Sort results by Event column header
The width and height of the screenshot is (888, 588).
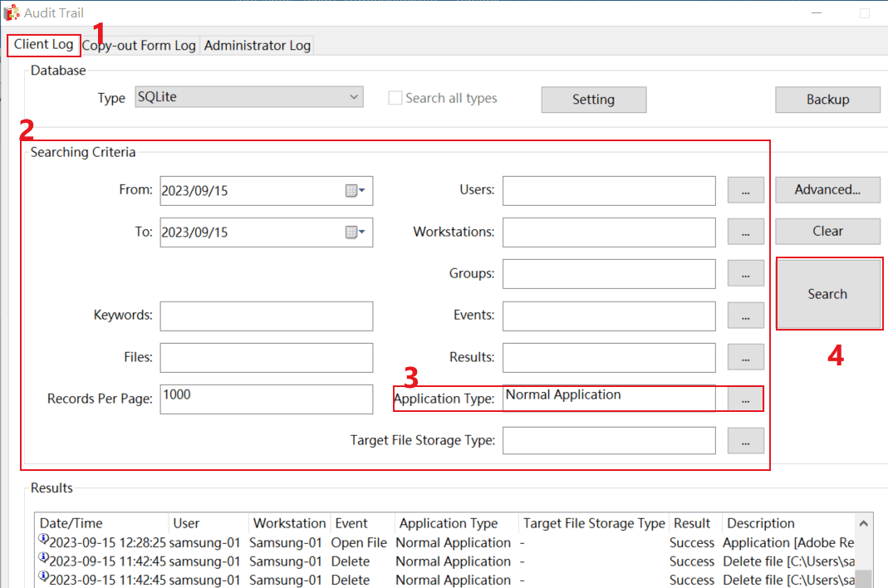pyautogui.click(x=362, y=523)
